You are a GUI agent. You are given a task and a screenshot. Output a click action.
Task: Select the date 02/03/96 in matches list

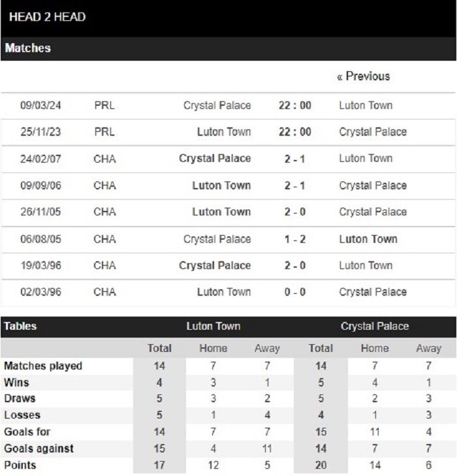click(x=40, y=292)
